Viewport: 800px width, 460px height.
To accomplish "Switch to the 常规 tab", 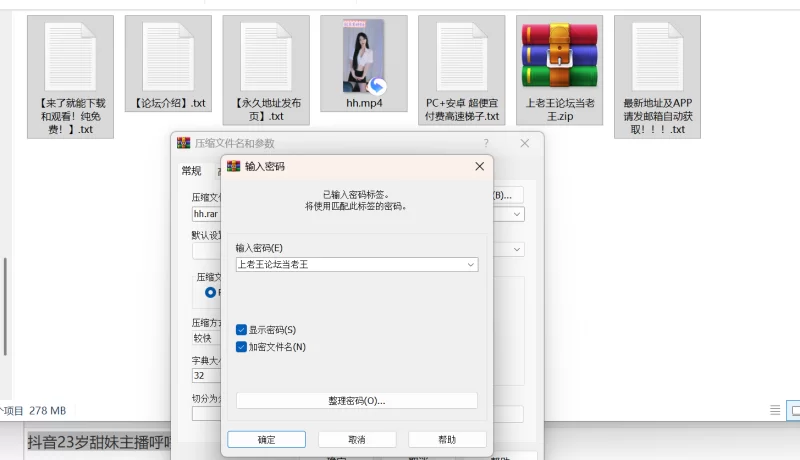I will [191, 171].
